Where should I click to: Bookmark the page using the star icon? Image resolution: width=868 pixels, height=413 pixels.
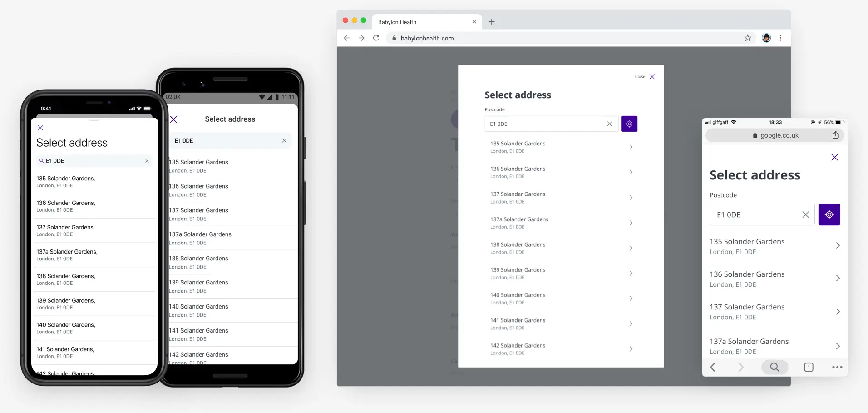(x=747, y=38)
